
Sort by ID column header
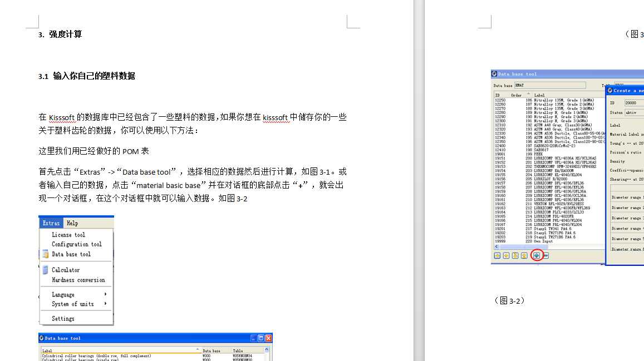click(x=498, y=95)
